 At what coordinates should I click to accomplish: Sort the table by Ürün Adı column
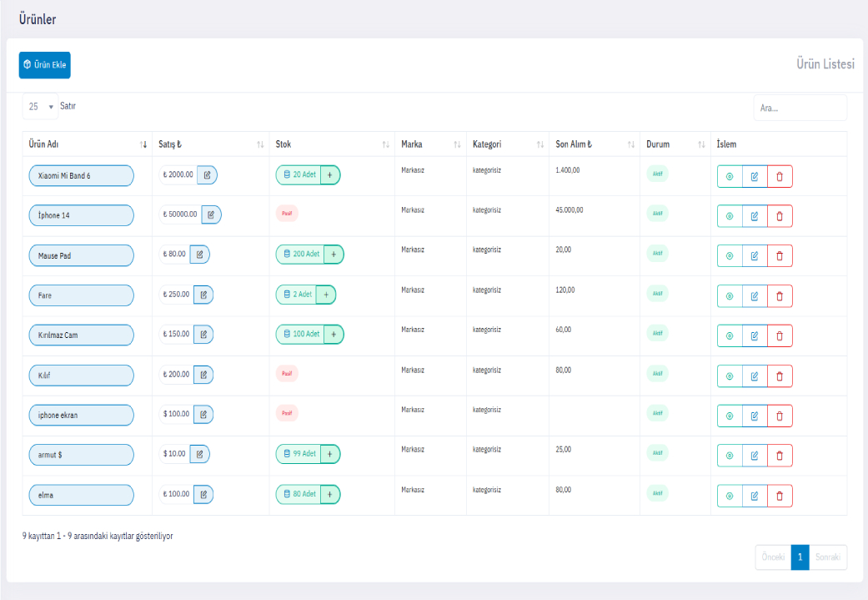[x=83, y=144]
